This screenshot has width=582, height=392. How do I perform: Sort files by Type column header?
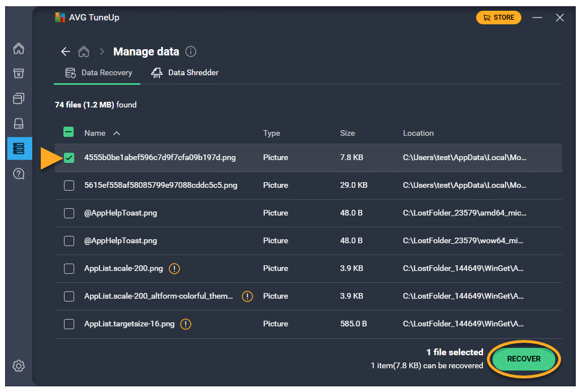271,133
